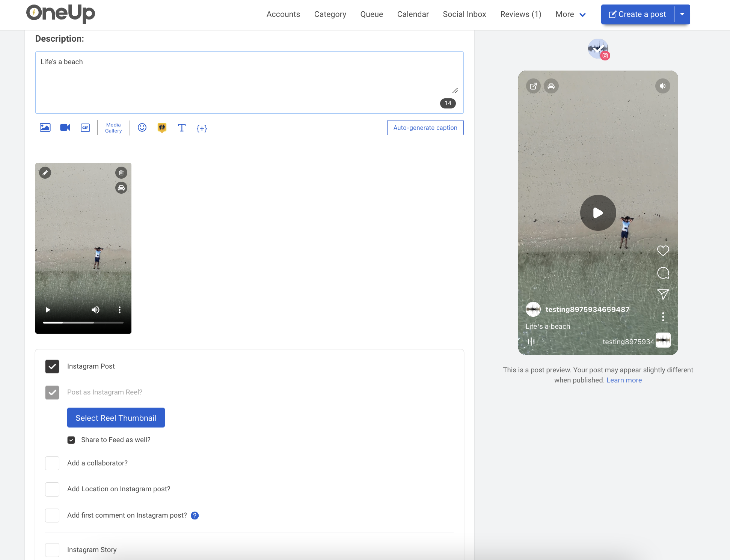Click the video upload icon
This screenshot has height=560, width=730.
point(65,128)
